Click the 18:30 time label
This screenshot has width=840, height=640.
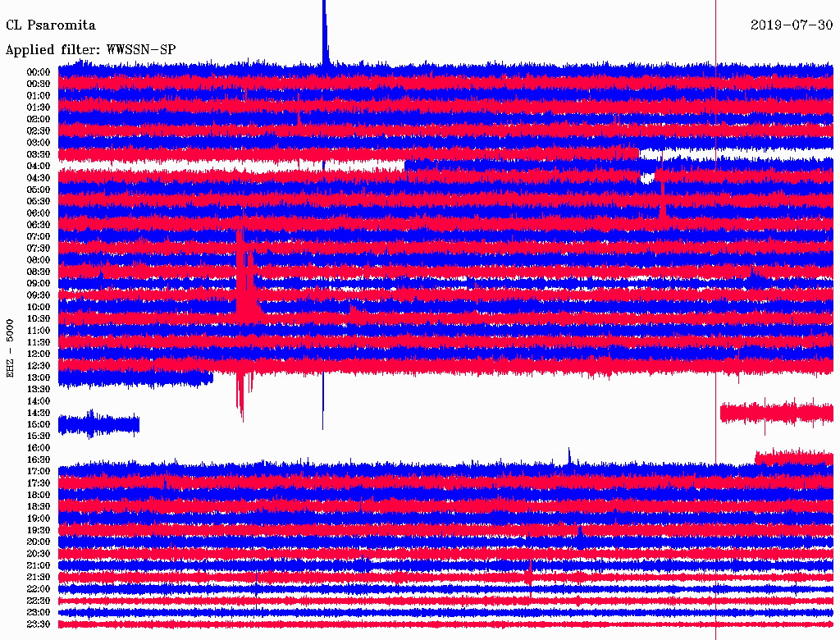[x=39, y=506]
